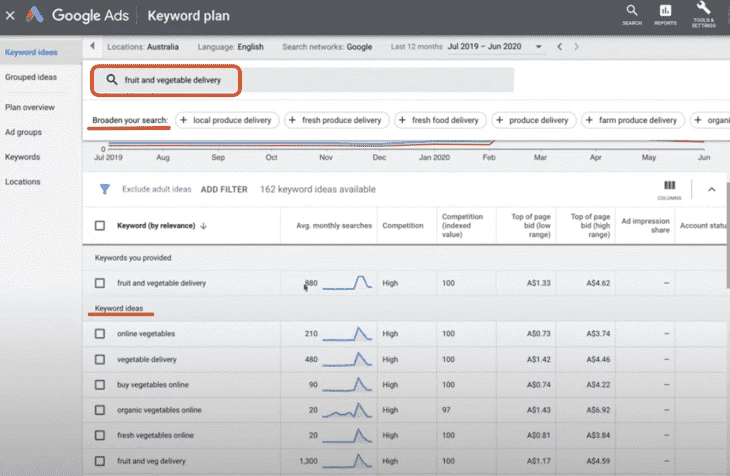Click 'online vegetables' keyword text
Screen dimensions: 730x476
click(x=146, y=333)
